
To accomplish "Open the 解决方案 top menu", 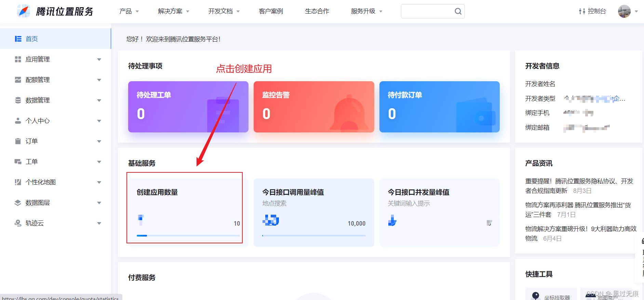I will pos(174,11).
